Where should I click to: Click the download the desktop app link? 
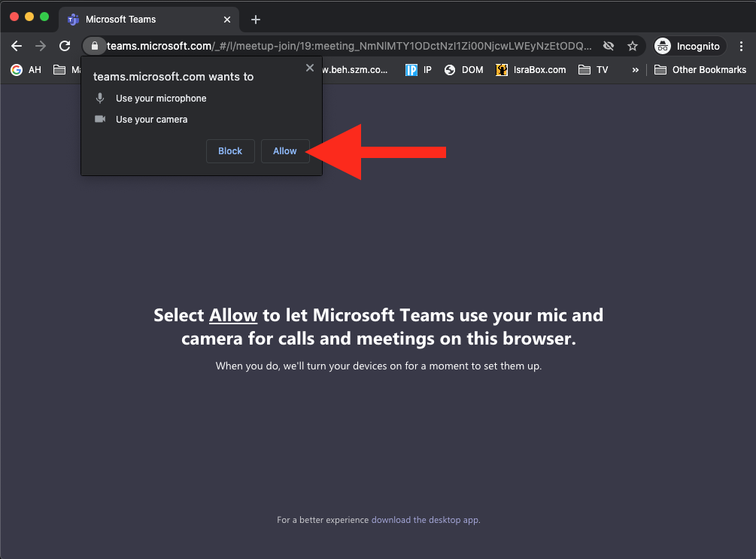[425, 520]
